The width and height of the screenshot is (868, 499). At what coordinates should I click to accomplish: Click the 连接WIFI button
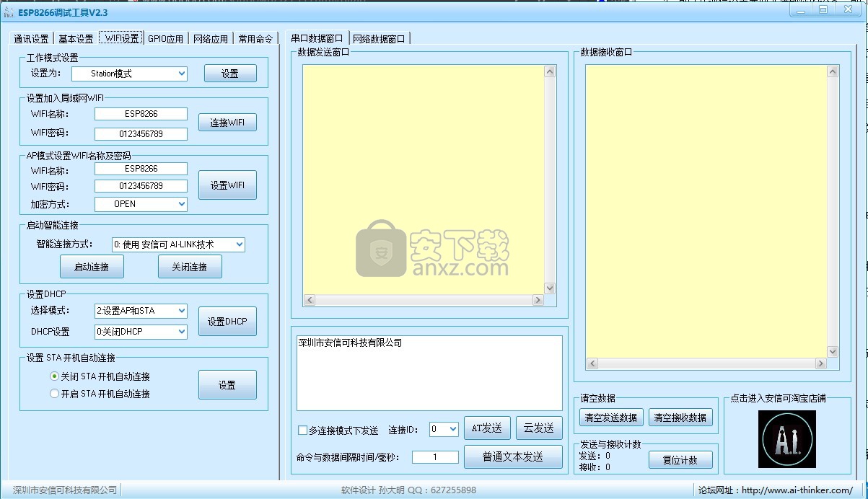pyautogui.click(x=227, y=123)
